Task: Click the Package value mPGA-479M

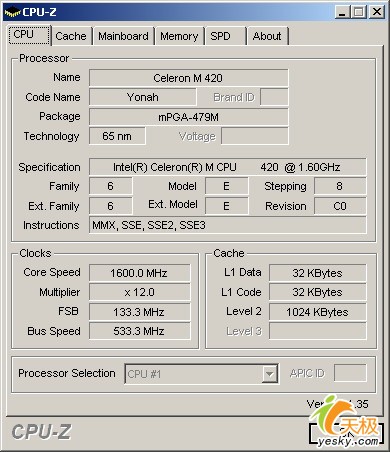Action: 189,117
